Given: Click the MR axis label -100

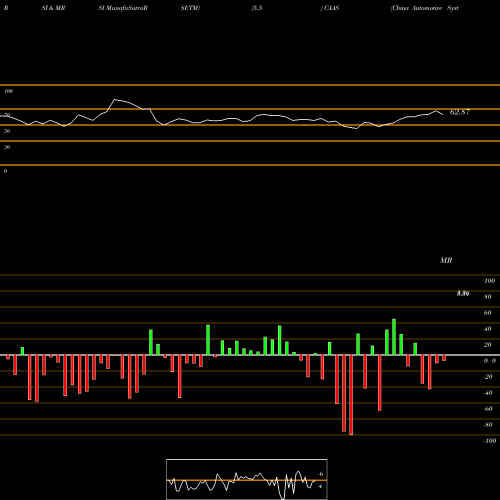Looking at the screenshot, I should click(x=490, y=441).
